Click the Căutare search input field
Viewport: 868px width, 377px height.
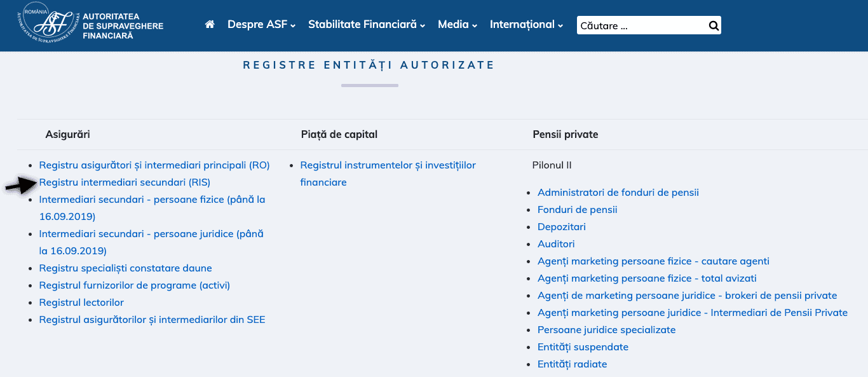coord(635,25)
